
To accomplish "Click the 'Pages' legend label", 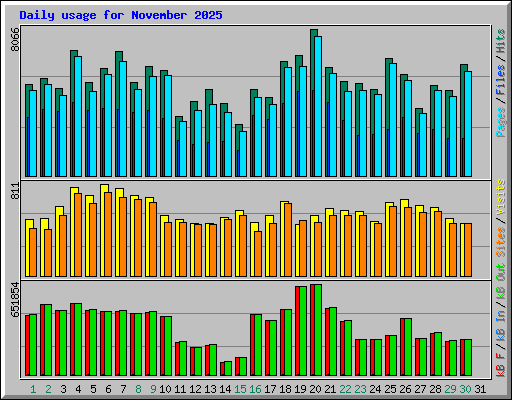I will 501,122.
